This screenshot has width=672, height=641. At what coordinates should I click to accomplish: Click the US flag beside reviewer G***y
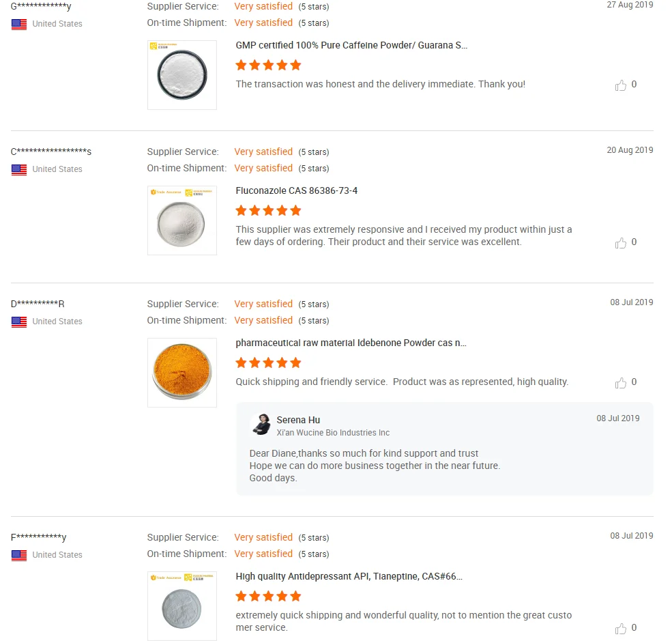click(x=19, y=24)
